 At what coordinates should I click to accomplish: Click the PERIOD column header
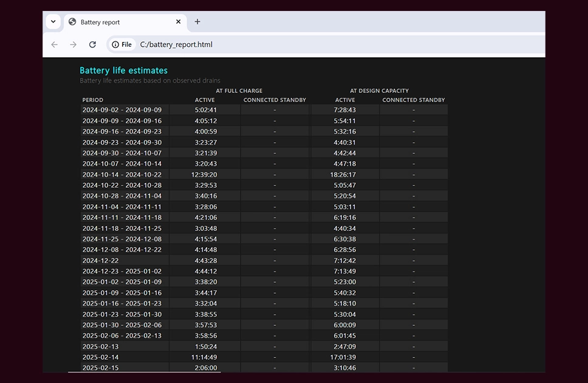(92, 100)
